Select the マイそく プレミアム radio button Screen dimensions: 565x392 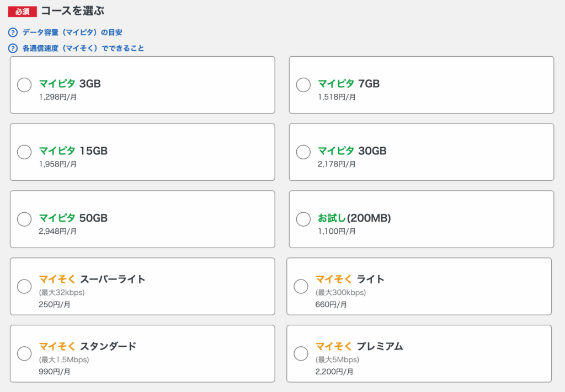[x=301, y=353]
